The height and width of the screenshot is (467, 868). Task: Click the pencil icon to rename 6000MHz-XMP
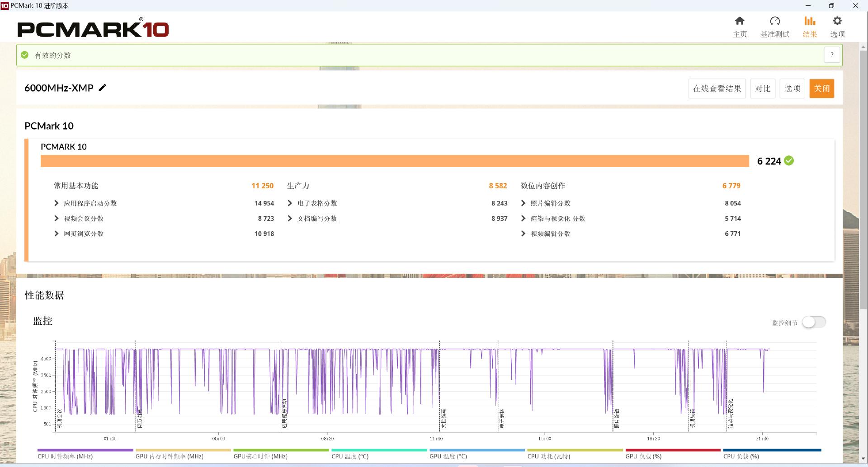tap(103, 88)
